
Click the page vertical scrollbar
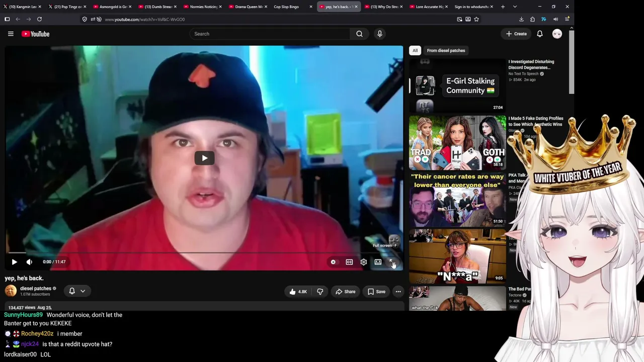coord(572,61)
